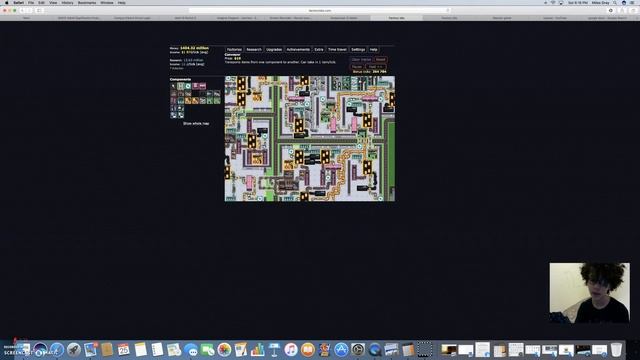
Task: Open the Bookmarks menu
Action: coord(87,3)
